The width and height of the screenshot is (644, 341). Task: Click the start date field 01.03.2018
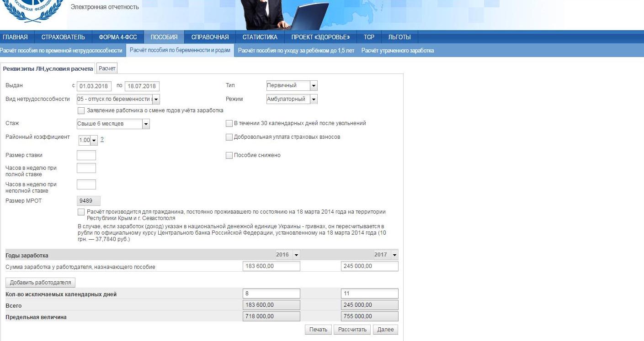point(94,86)
